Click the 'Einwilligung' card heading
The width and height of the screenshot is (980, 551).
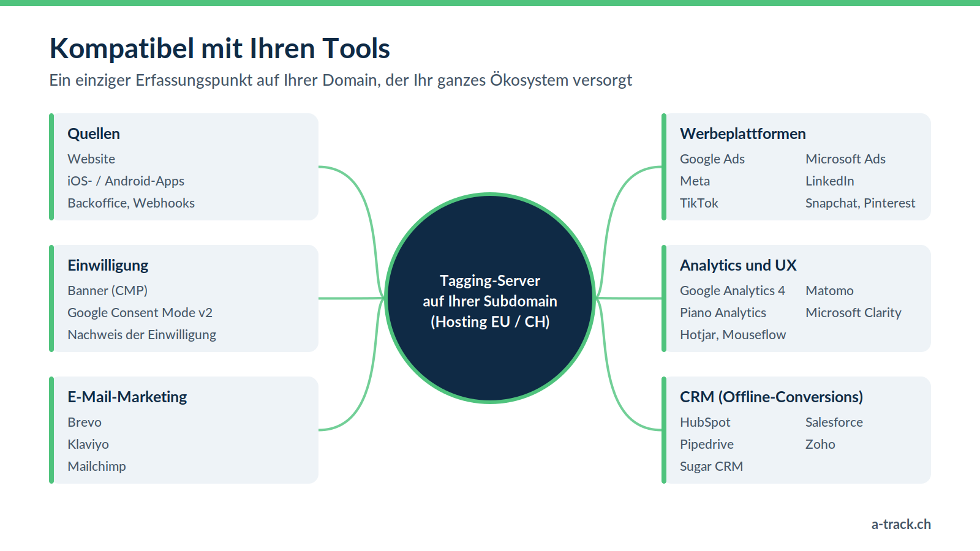[x=108, y=265]
